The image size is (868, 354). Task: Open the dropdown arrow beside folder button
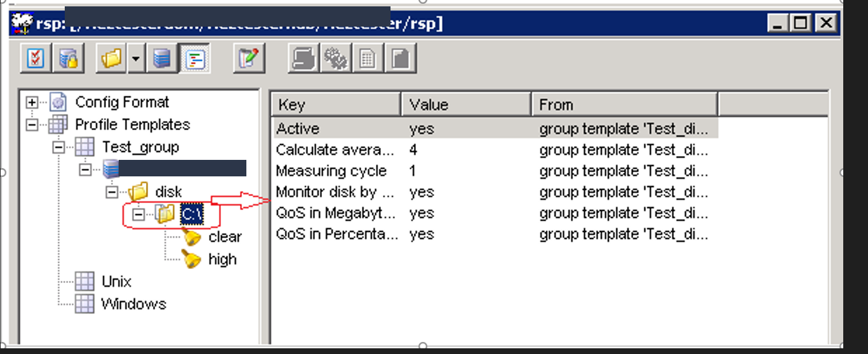point(136,59)
